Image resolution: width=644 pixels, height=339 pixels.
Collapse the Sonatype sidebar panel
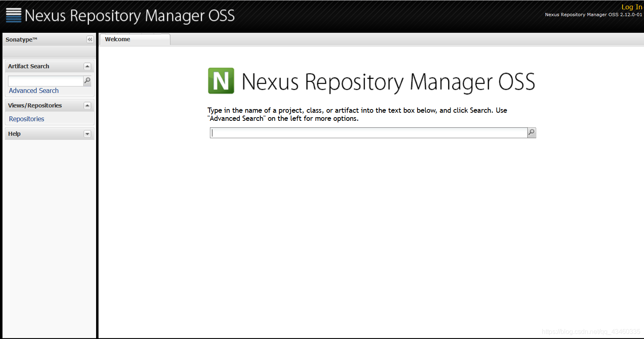[90, 39]
